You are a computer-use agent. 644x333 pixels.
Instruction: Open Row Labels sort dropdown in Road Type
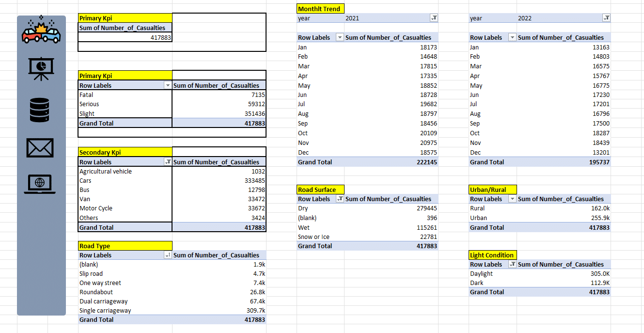tap(168, 255)
